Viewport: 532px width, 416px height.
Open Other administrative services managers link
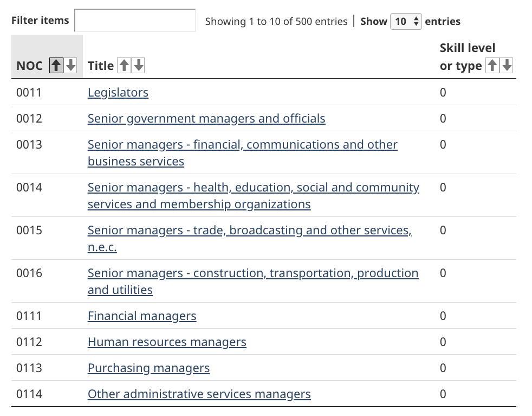[x=199, y=394]
